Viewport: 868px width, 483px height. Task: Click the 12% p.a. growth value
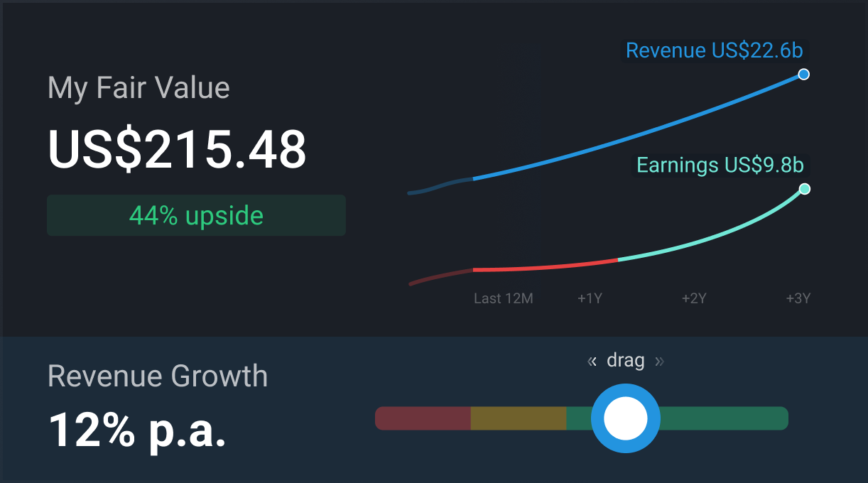click(x=137, y=430)
